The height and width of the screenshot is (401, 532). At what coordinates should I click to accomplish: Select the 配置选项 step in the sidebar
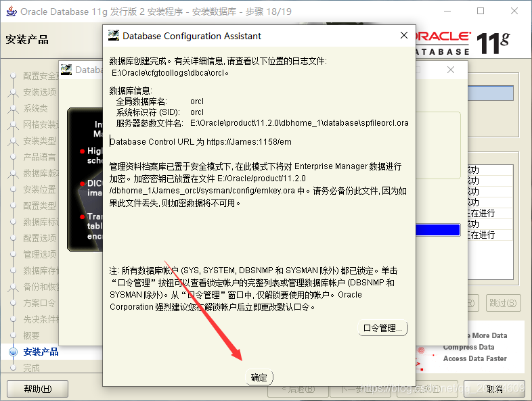[x=39, y=238]
